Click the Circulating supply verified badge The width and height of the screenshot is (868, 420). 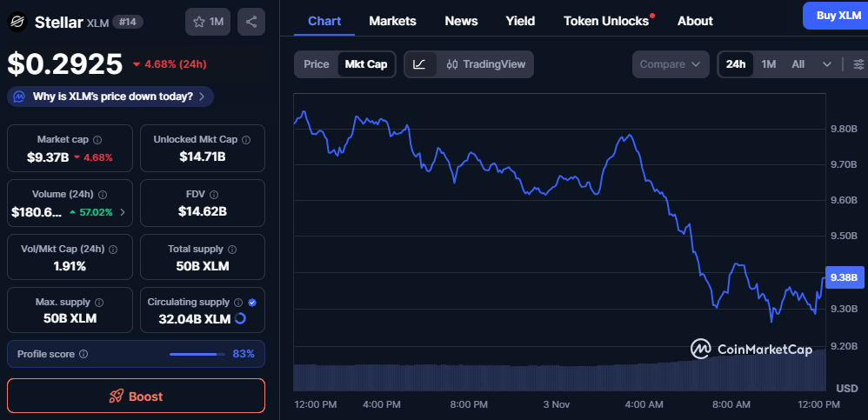[252, 302]
